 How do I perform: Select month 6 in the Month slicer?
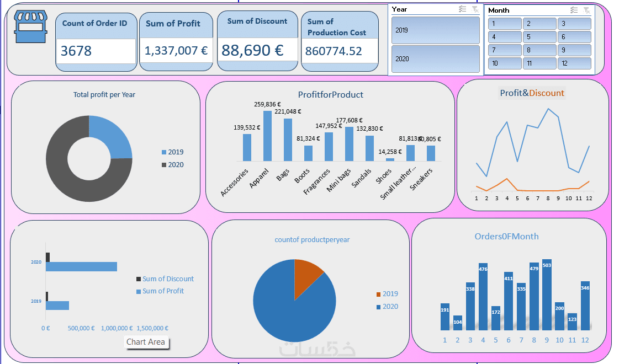coord(574,37)
